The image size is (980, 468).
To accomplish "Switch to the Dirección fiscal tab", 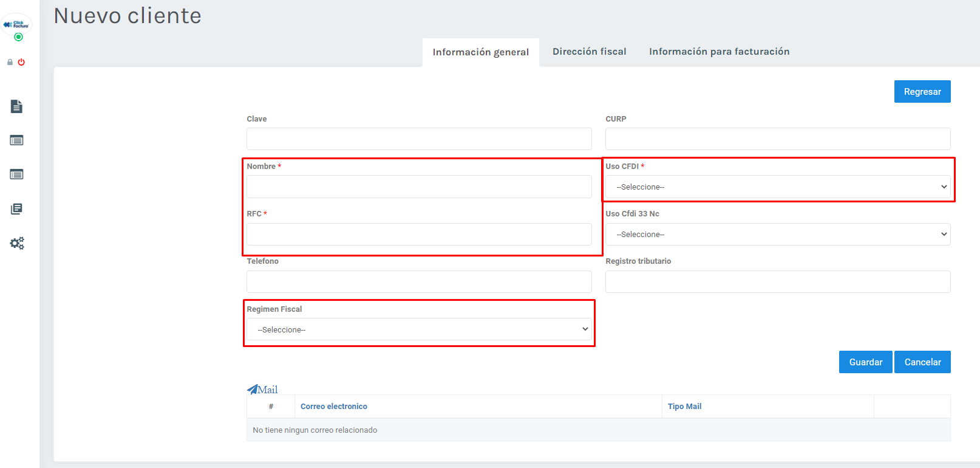I will coord(589,52).
